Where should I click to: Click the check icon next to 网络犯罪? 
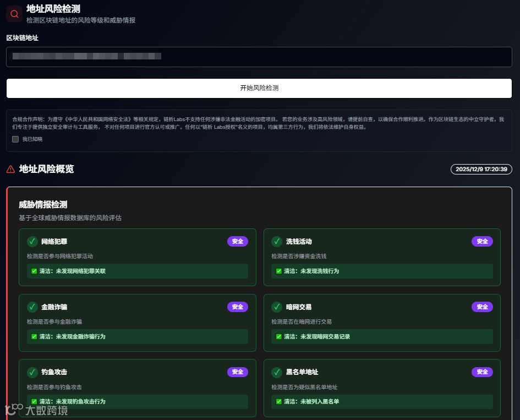(32, 242)
